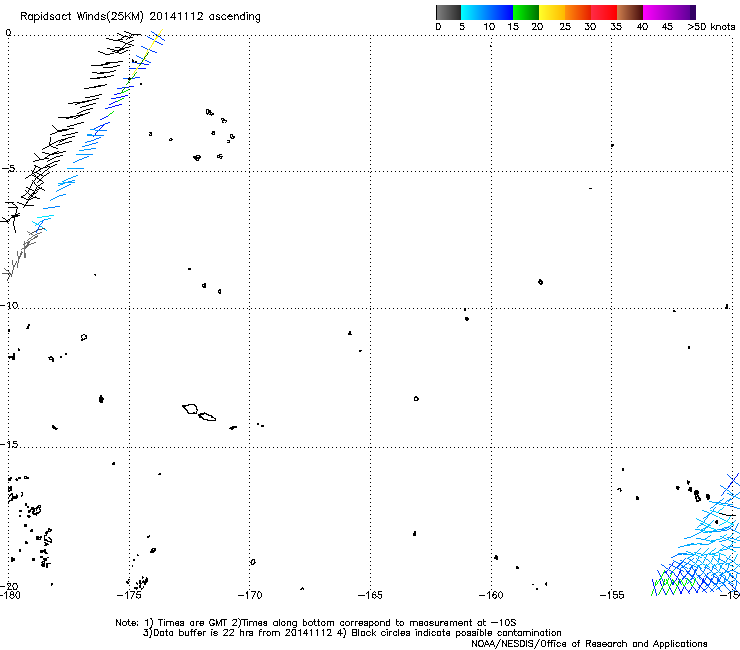The image size is (740, 650).
Task: Click 'Black circles indicate possible contamination' note
Action: point(456,633)
